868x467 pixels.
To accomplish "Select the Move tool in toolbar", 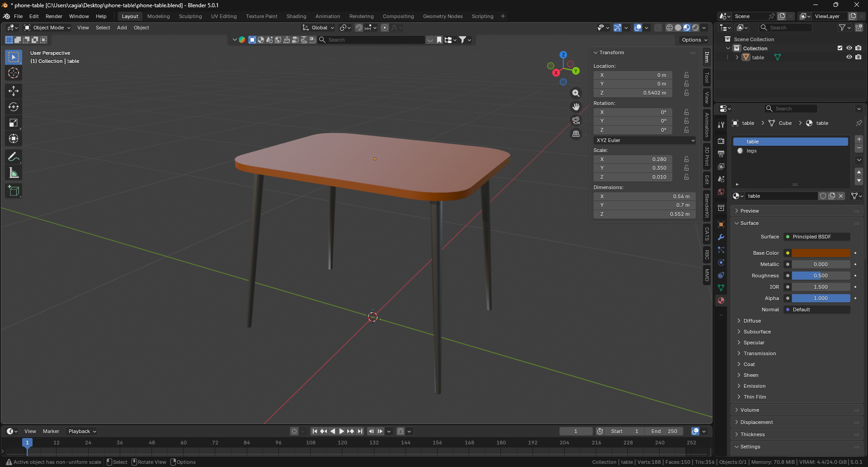I will tap(14, 91).
